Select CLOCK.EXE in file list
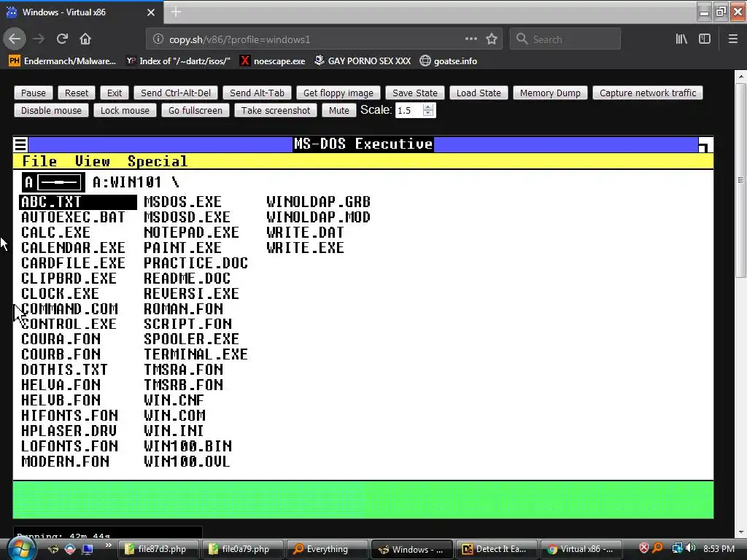Screen dimensions: 747x560 (x=60, y=293)
